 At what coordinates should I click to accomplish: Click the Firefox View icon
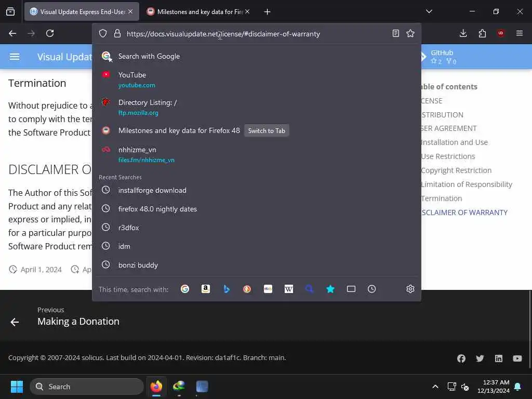click(x=10, y=11)
